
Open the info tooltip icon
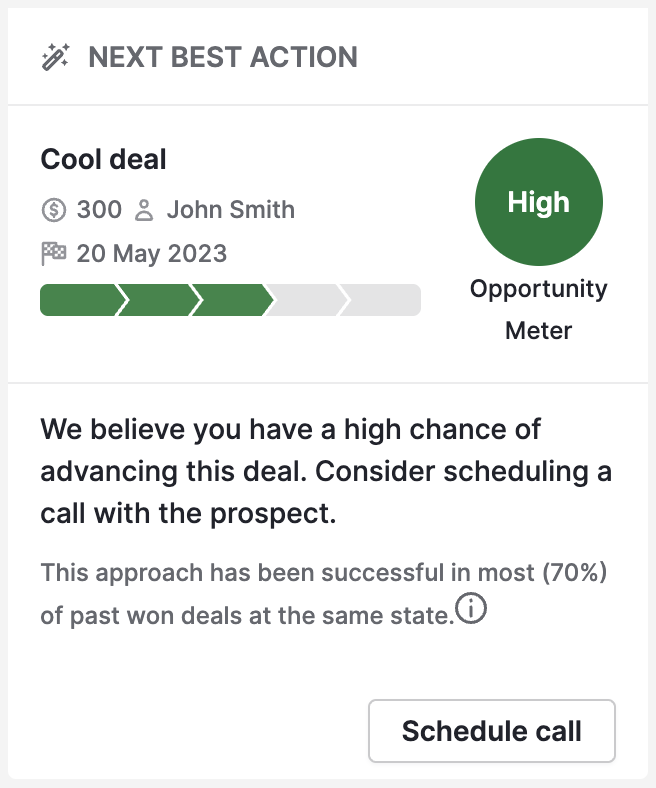471,608
